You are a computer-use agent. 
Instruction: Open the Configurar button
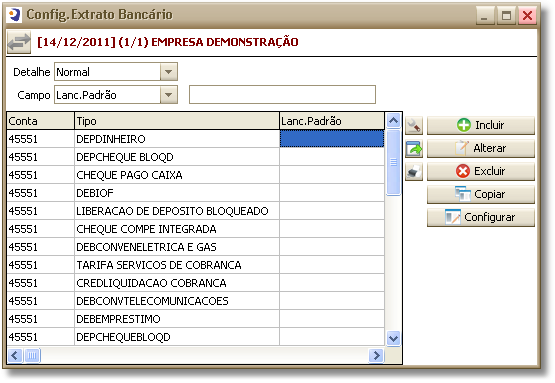coord(481,217)
